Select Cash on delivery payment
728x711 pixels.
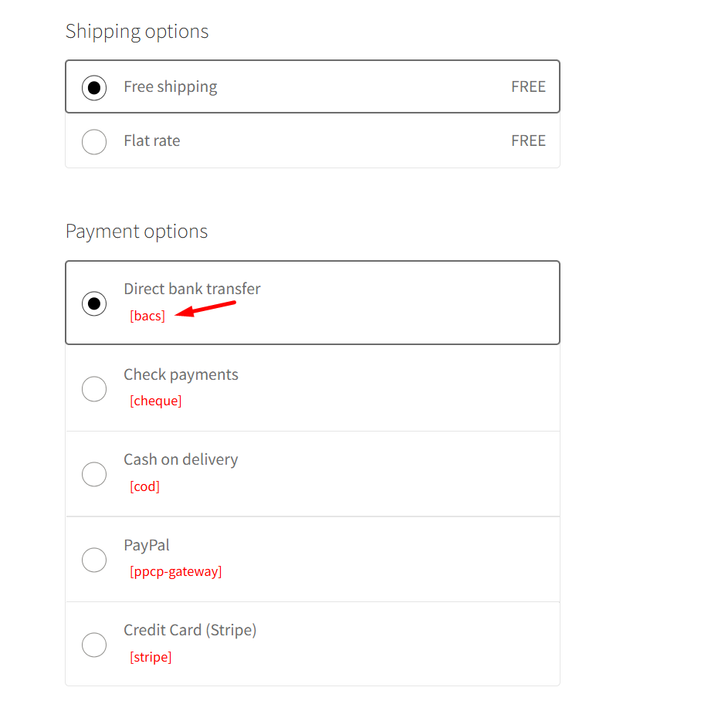click(93, 473)
